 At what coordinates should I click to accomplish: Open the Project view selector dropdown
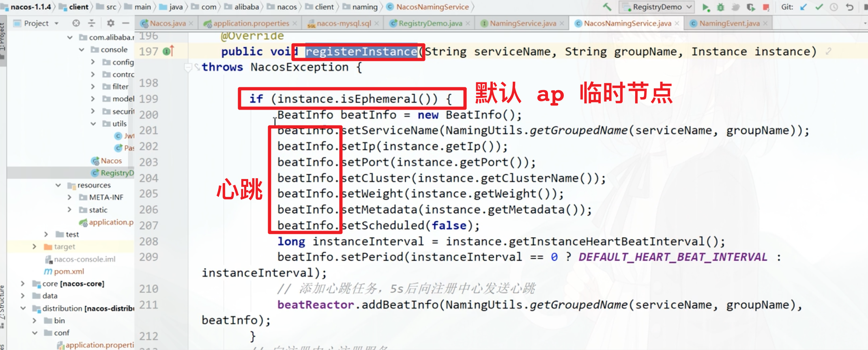point(36,23)
